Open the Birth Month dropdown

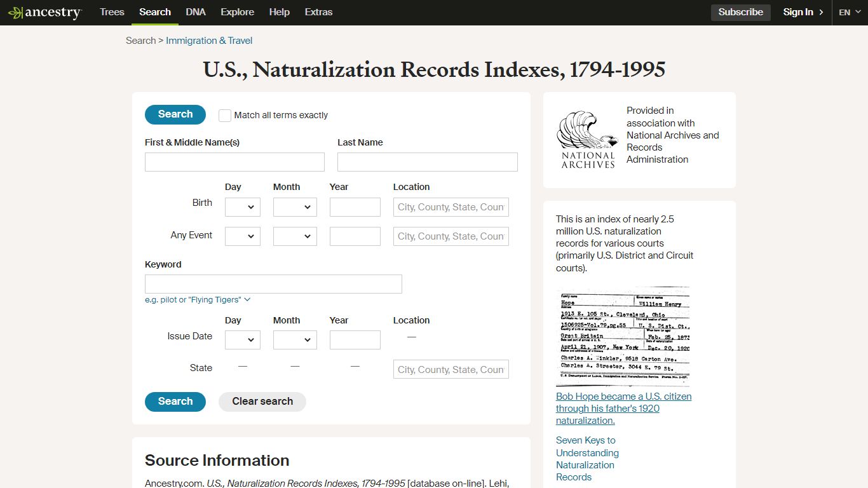pos(295,207)
